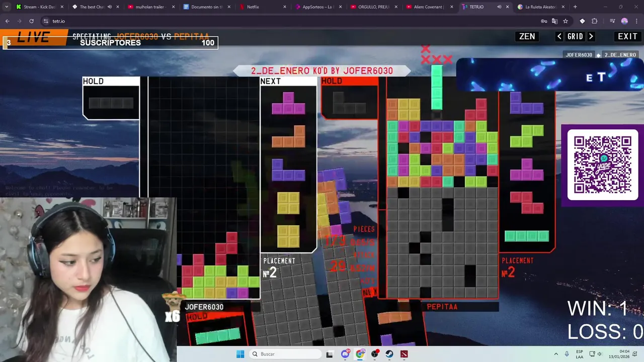This screenshot has width=644, height=362.
Task: Click the JOFER6030 name under left board
Action: 204,307
